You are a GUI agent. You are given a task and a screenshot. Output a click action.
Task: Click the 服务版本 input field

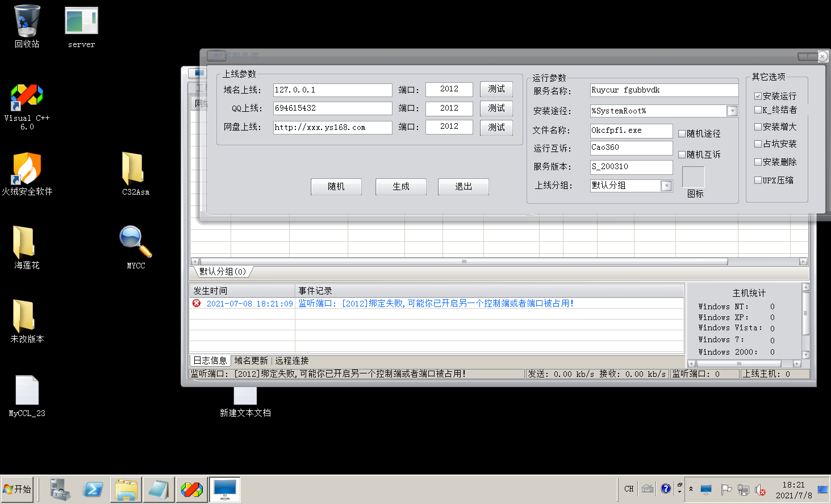pos(632,167)
